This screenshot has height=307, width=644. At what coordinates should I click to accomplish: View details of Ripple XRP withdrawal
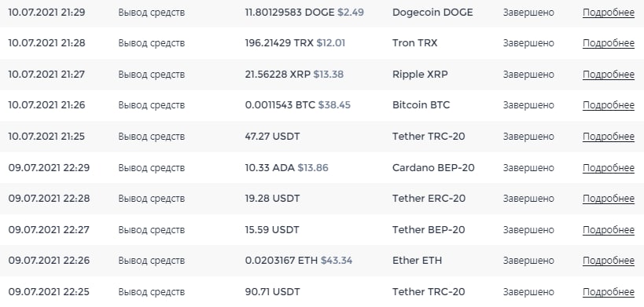[609, 75]
